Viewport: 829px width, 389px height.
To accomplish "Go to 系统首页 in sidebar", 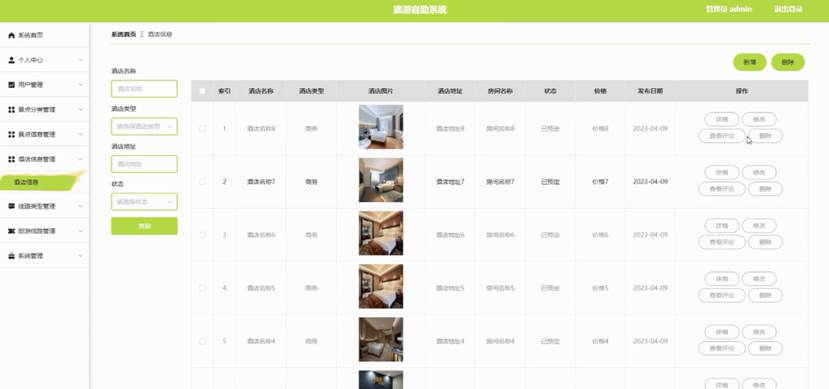I will tap(44, 35).
